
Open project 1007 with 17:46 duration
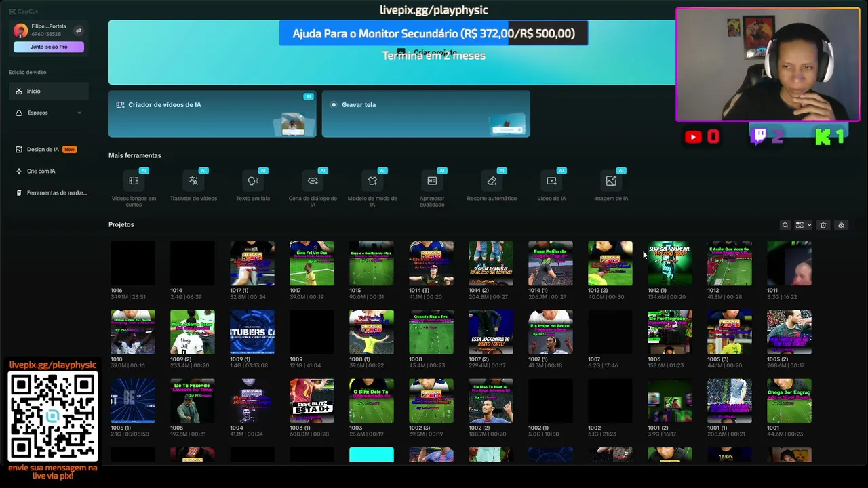click(610, 332)
